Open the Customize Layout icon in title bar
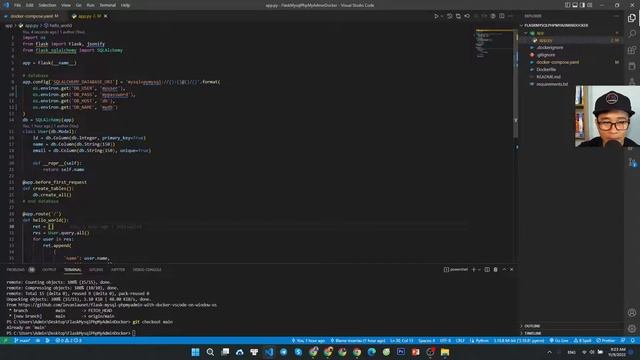This screenshot has height=360, width=640. click(589, 5)
